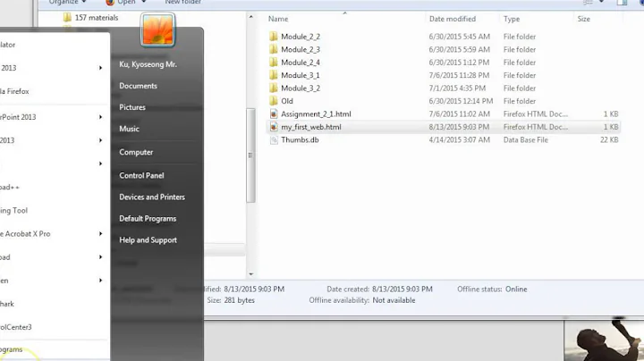Click the Offline status Online value
This screenshot has width=644, height=361.
[516, 290]
